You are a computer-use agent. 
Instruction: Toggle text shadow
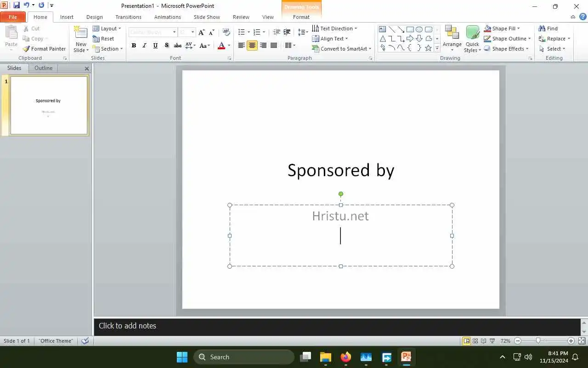(166, 46)
